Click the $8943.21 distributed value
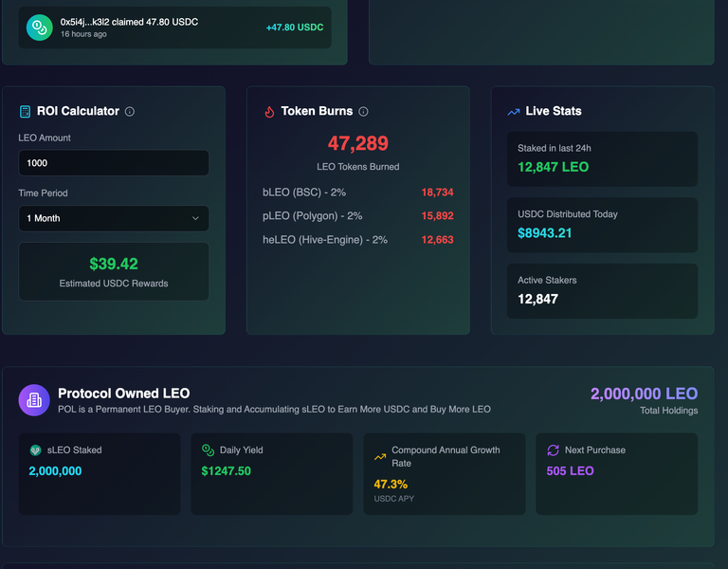 (545, 233)
